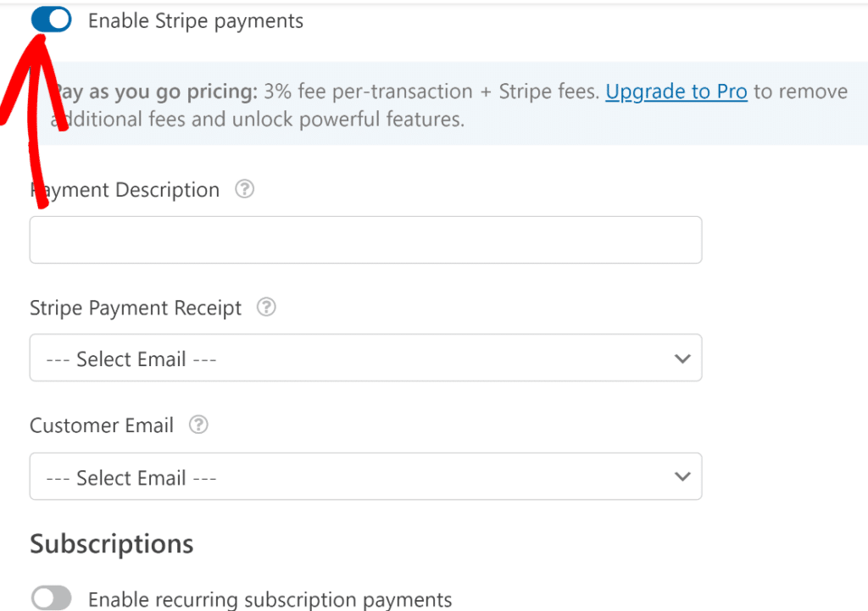Click inside the Payment Description text field
868x611 pixels.
365,240
